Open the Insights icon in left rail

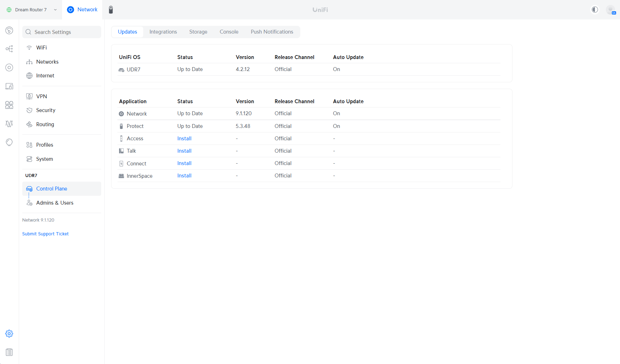[x=9, y=142]
